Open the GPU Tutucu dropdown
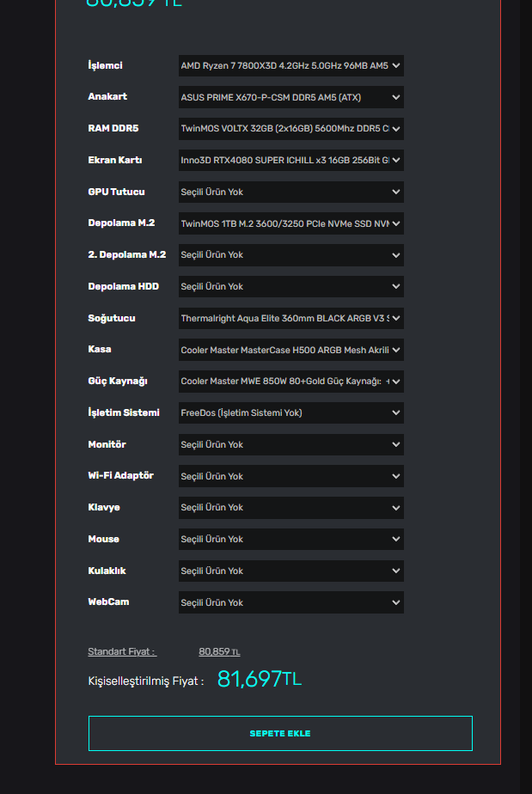 coord(290,192)
